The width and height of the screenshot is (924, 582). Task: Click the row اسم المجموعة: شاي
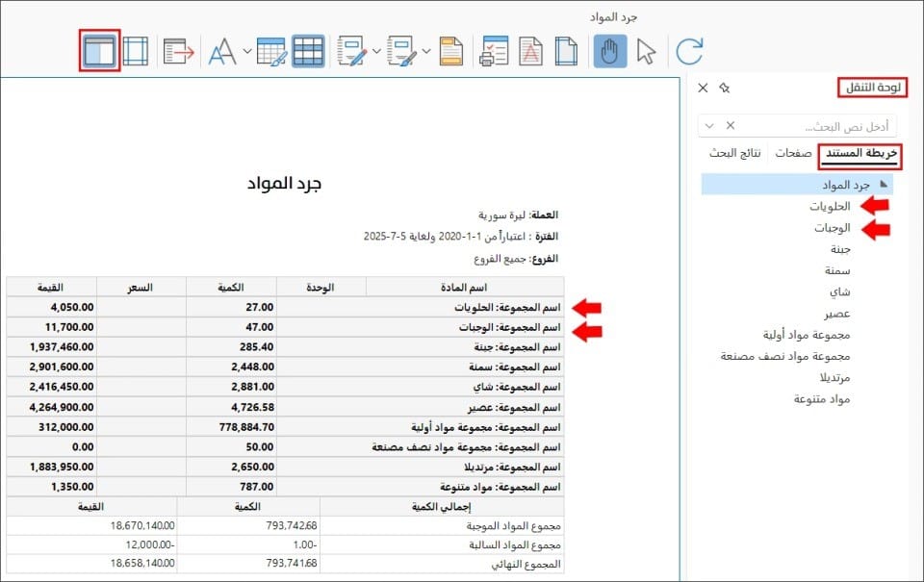[285, 387]
